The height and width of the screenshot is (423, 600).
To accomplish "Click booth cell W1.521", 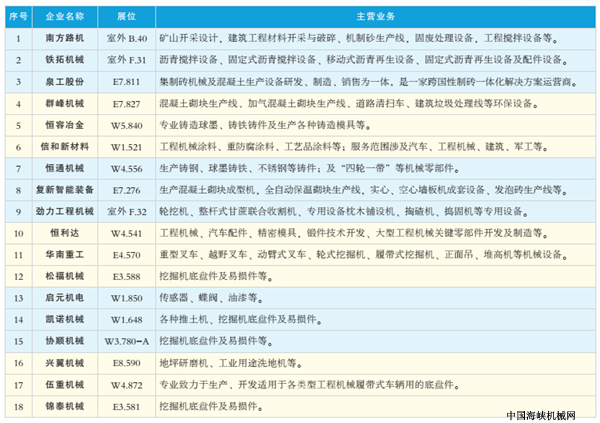I will pos(127,147).
